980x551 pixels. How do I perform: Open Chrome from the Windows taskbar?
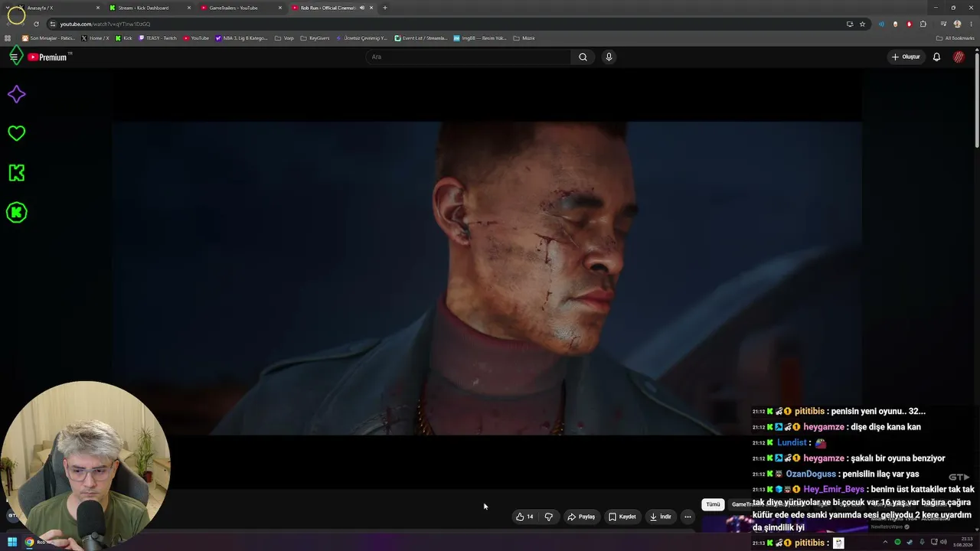pos(30,542)
